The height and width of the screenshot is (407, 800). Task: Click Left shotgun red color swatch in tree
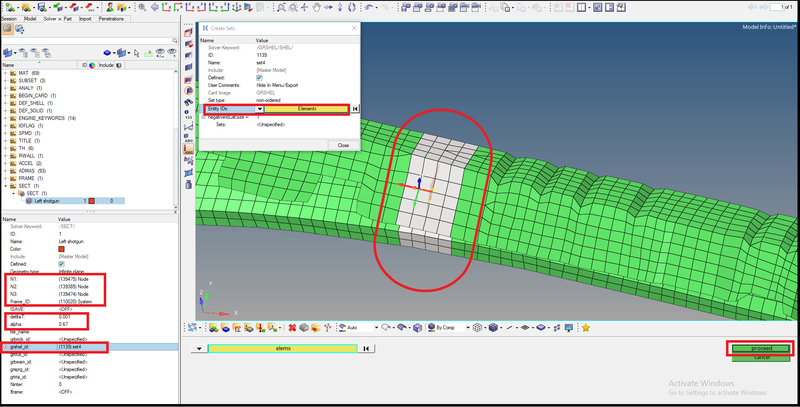click(92, 201)
